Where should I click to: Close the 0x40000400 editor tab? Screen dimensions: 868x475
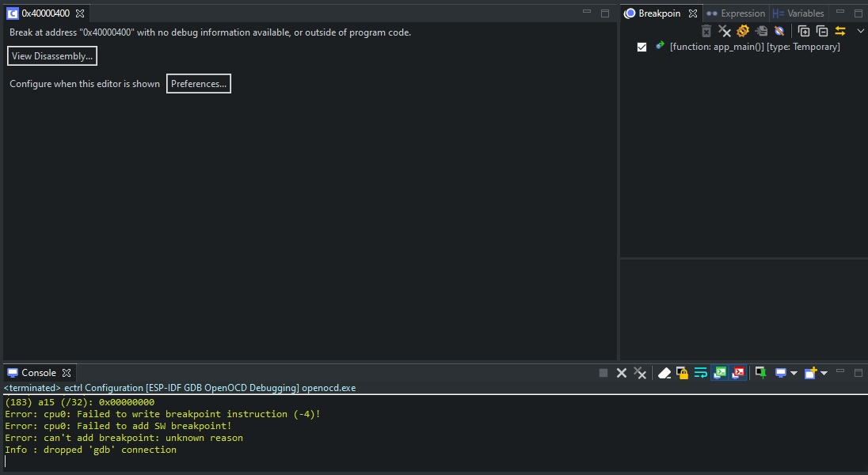pos(80,13)
